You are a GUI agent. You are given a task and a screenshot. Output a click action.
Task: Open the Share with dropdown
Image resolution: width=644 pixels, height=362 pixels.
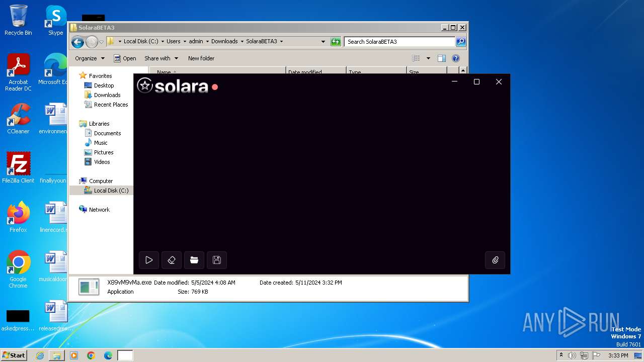(x=161, y=58)
